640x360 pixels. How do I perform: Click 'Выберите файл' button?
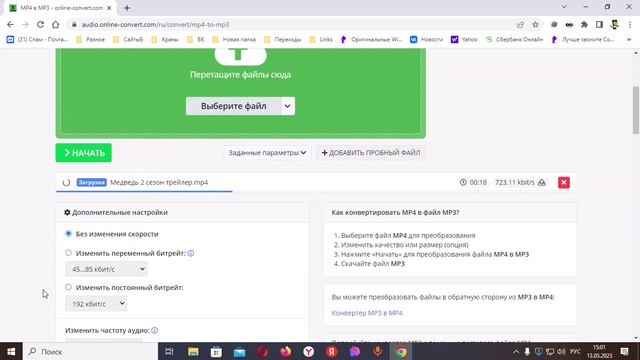pyautogui.click(x=233, y=106)
